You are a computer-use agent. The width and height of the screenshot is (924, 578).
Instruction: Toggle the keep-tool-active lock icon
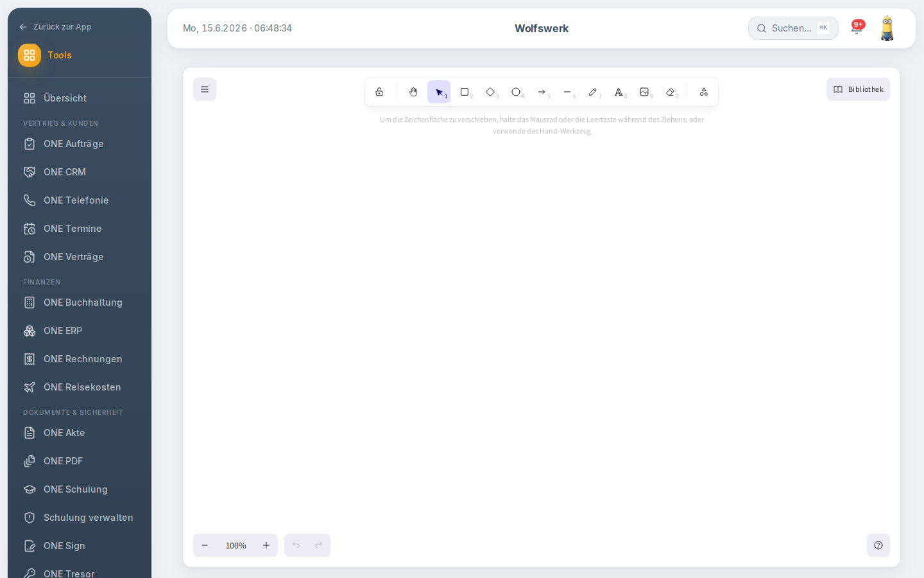tap(379, 92)
